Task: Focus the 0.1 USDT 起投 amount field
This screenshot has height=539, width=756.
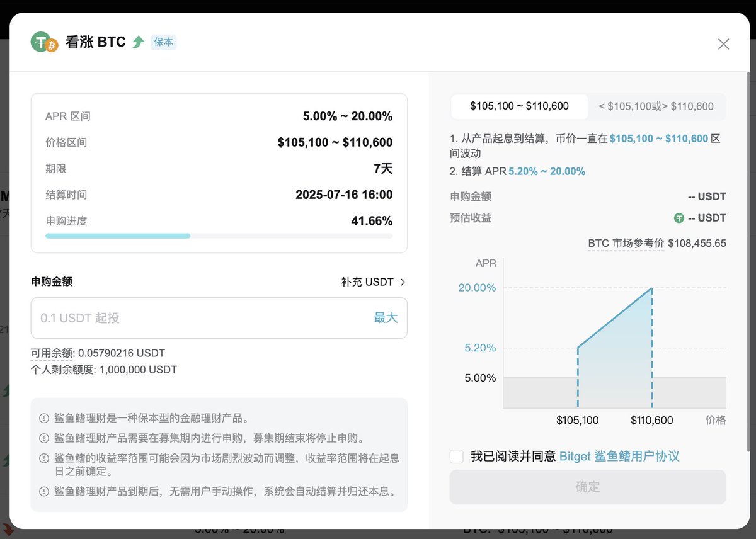Action: [219, 318]
